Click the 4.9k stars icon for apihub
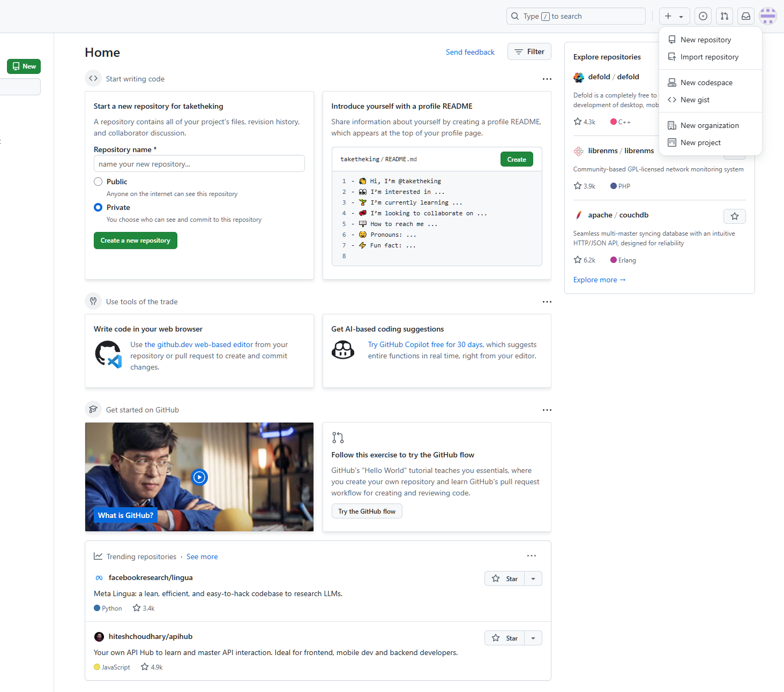 pos(145,667)
